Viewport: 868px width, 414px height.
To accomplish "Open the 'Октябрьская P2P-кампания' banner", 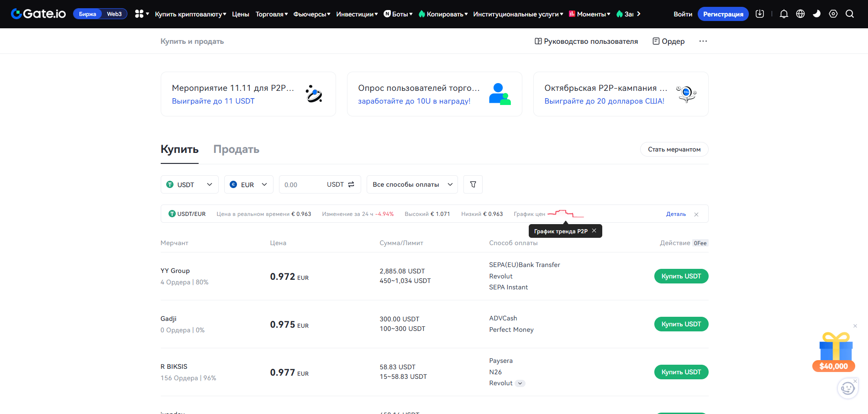I will click(x=621, y=94).
